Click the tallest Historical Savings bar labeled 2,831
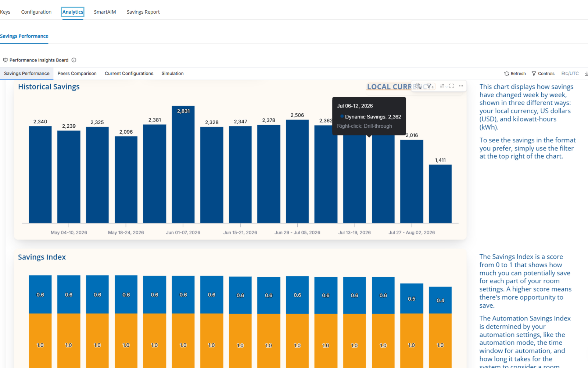This screenshot has width=588, height=368. (183, 164)
